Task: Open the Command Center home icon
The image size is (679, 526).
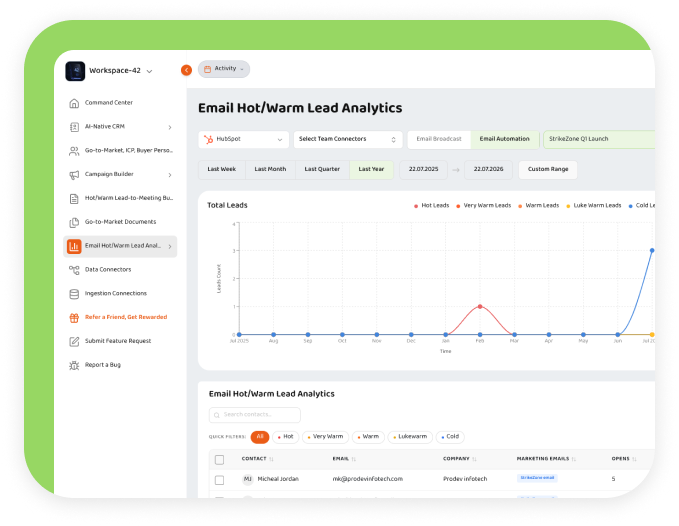Action: 74,103
